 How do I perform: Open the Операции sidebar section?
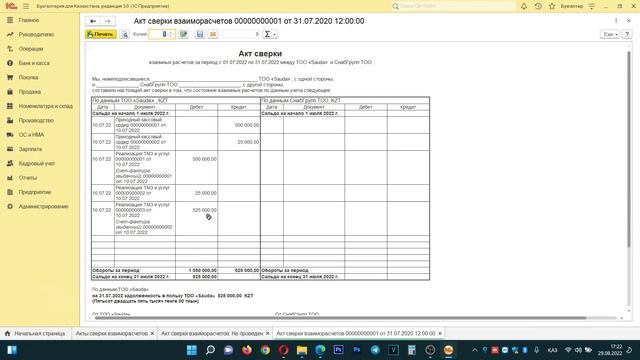click(x=31, y=49)
